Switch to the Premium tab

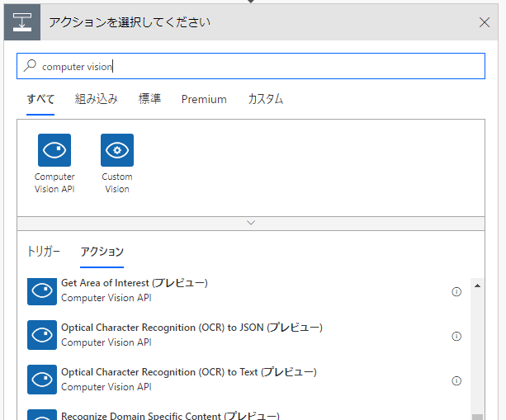204,99
